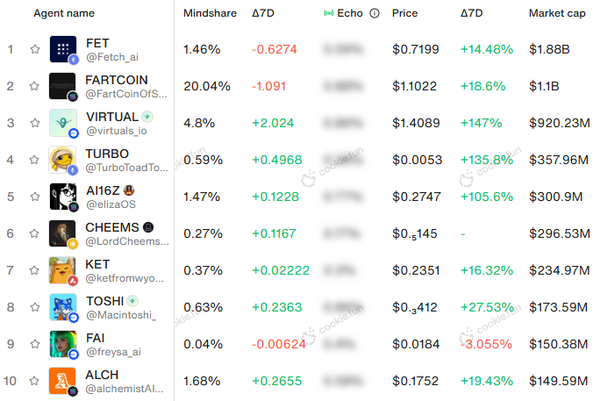Toggle favorite star for VIRTUAL

[35, 123]
